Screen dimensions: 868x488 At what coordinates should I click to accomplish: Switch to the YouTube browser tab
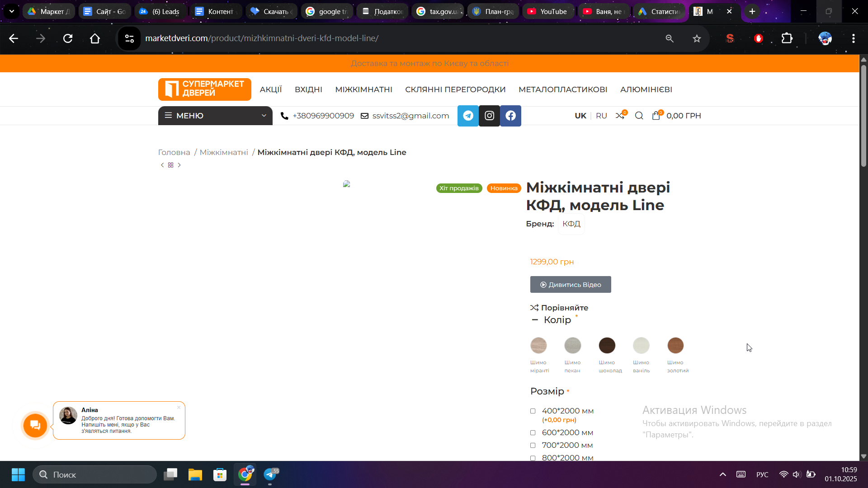(547, 11)
